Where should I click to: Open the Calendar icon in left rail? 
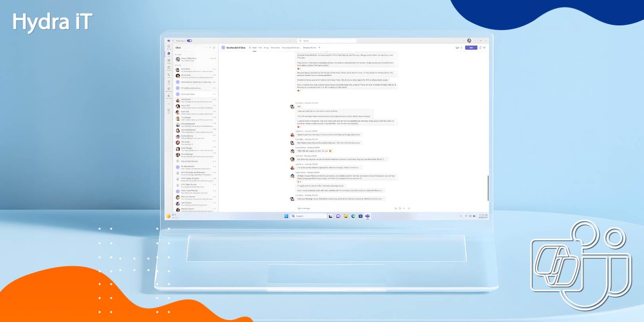169,68
